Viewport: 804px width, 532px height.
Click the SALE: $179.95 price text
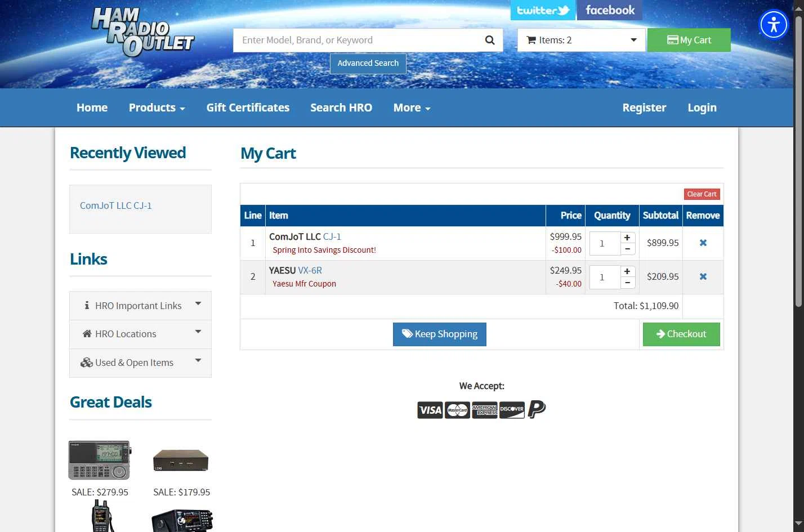pos(181,492)
